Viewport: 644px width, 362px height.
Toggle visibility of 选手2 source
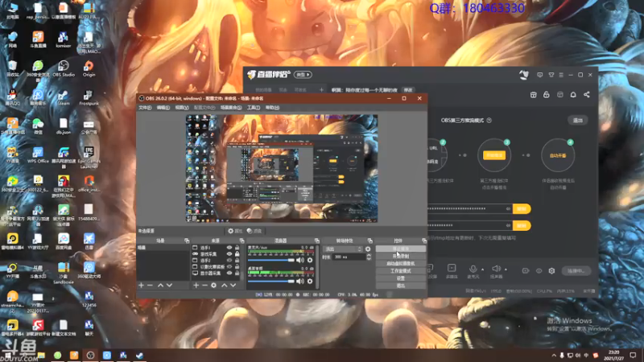(229, 260)
